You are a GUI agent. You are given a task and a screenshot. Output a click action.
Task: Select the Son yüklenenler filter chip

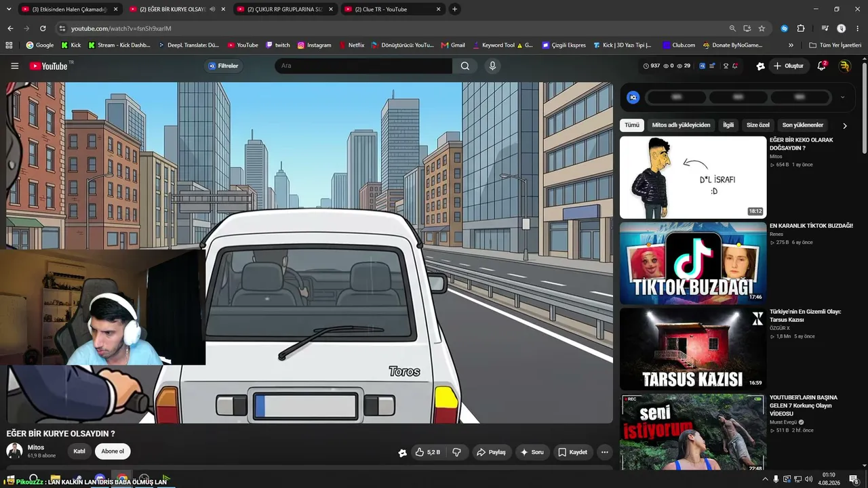click(x=803, y=125)
